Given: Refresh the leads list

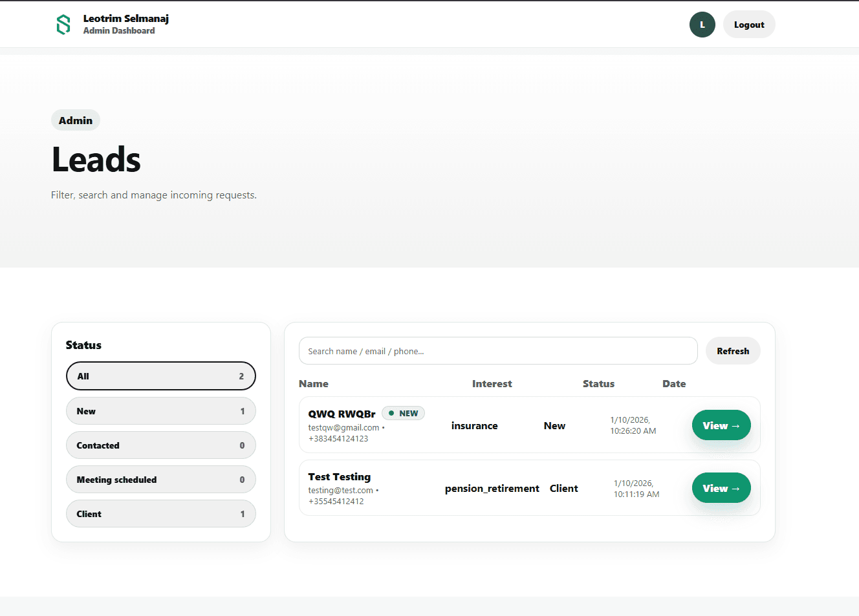Looking at the screenshot, I should click(x=732, y=350).
